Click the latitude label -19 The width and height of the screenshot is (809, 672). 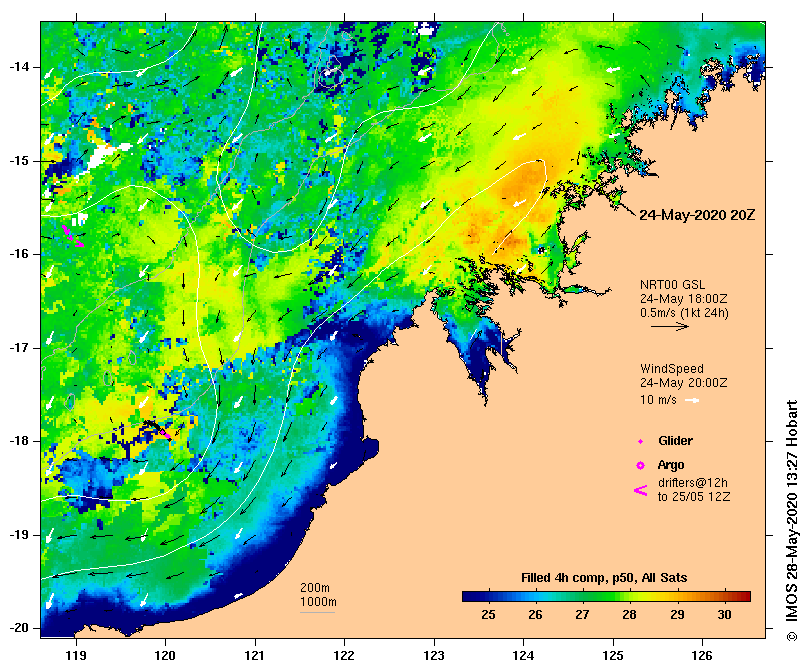20,535
